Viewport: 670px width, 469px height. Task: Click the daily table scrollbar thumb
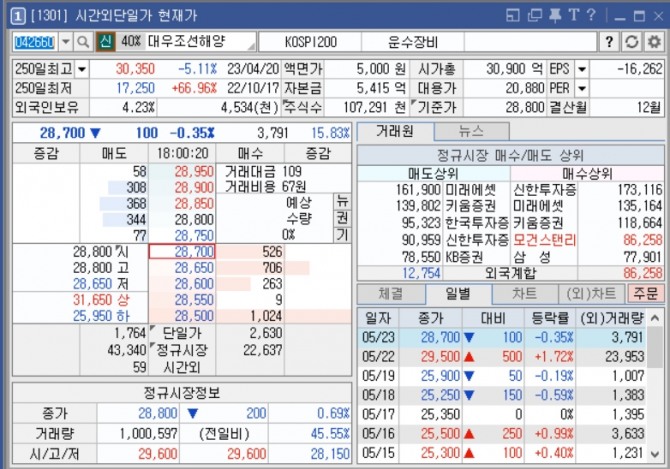[655, 347]
